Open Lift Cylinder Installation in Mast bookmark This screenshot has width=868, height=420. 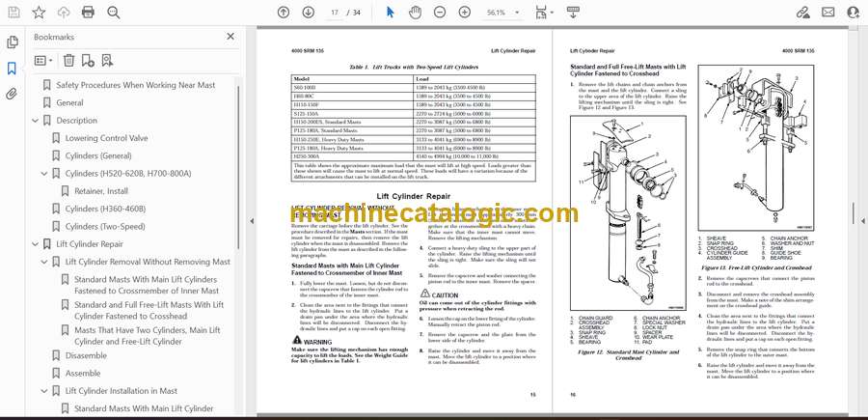pyautogui.click(x=122, y=391)
